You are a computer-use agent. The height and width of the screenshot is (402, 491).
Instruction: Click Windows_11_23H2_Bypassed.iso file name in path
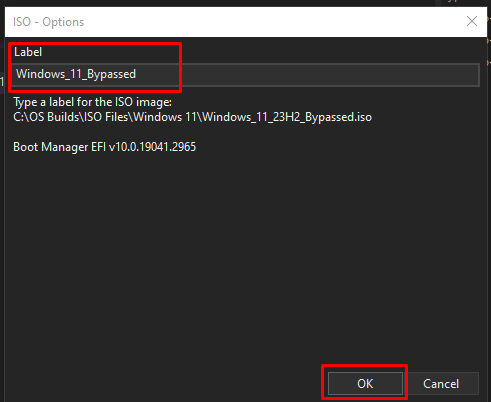(x=287, y=117)
